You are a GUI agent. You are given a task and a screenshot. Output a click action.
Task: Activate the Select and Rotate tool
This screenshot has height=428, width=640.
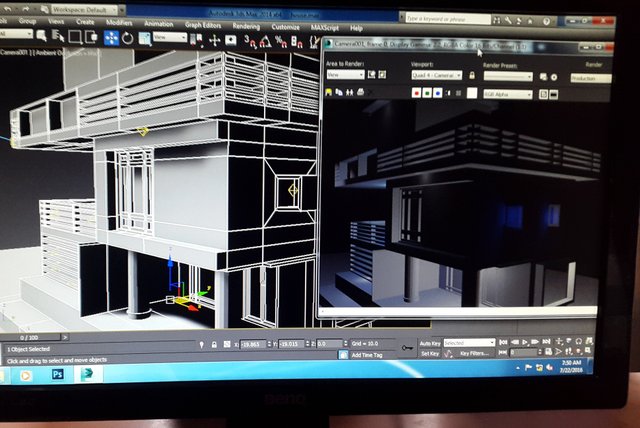pos(127,38)
